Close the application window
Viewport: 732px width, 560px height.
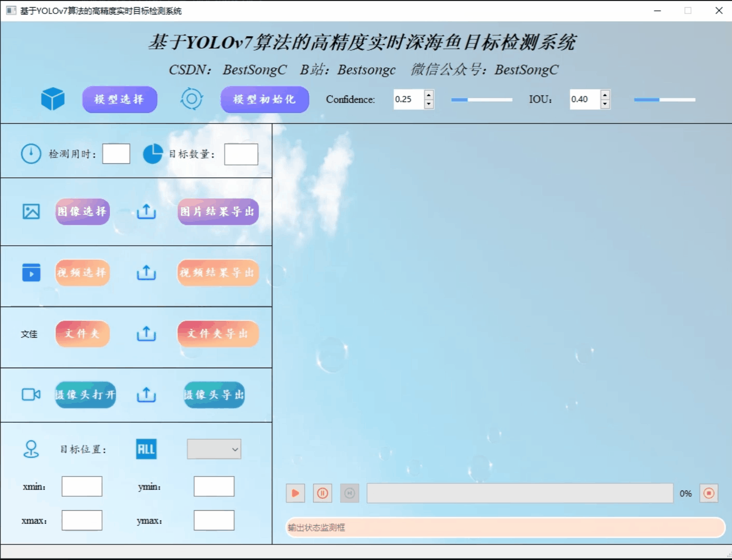[719, 10]
